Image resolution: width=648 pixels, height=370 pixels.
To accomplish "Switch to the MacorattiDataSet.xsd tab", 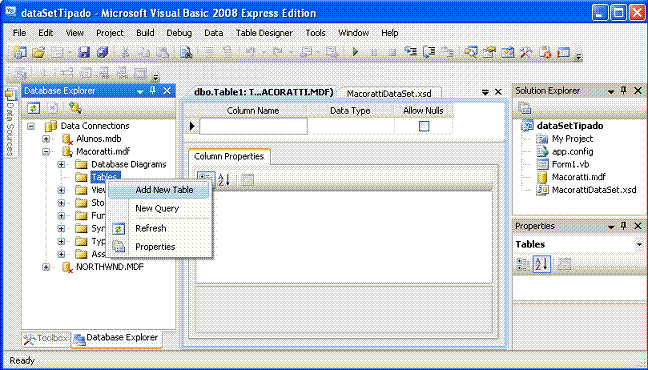I will [x=389, y=94].
